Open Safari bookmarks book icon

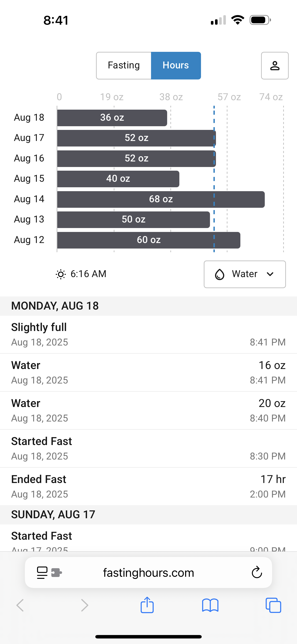click(x=210, y=605)
